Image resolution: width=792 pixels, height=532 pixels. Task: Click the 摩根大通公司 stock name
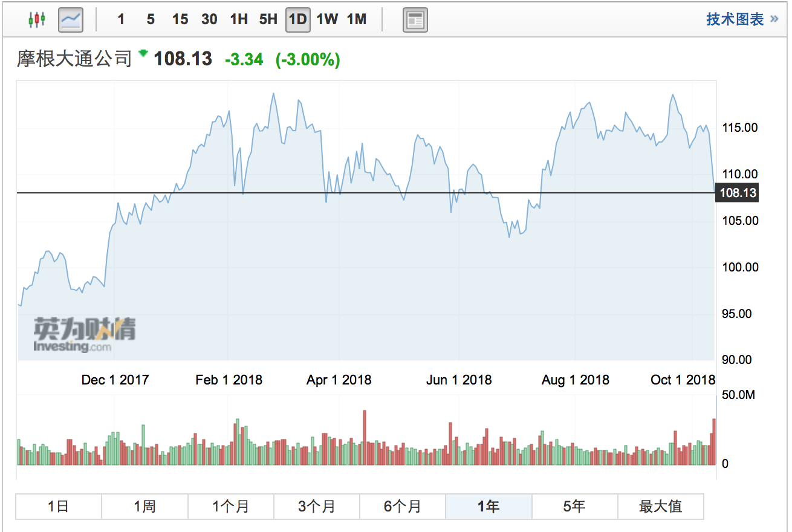[74, 59]
